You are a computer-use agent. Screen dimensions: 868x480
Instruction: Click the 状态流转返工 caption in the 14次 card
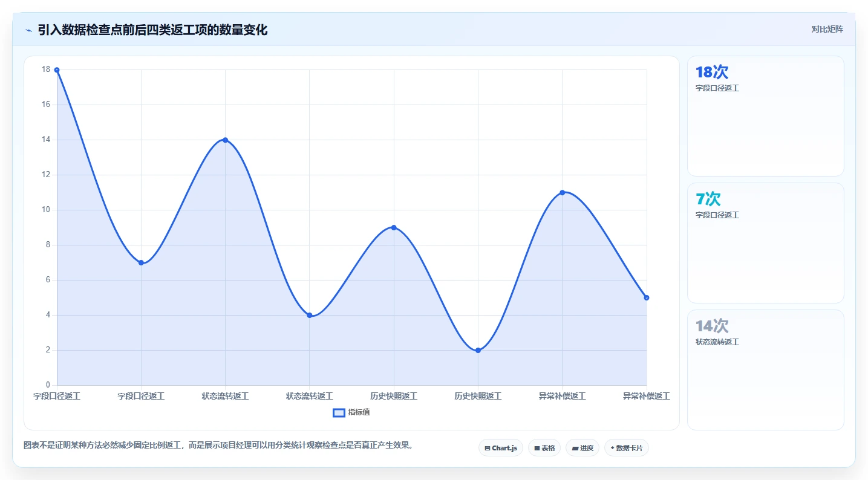click(717, 342)
